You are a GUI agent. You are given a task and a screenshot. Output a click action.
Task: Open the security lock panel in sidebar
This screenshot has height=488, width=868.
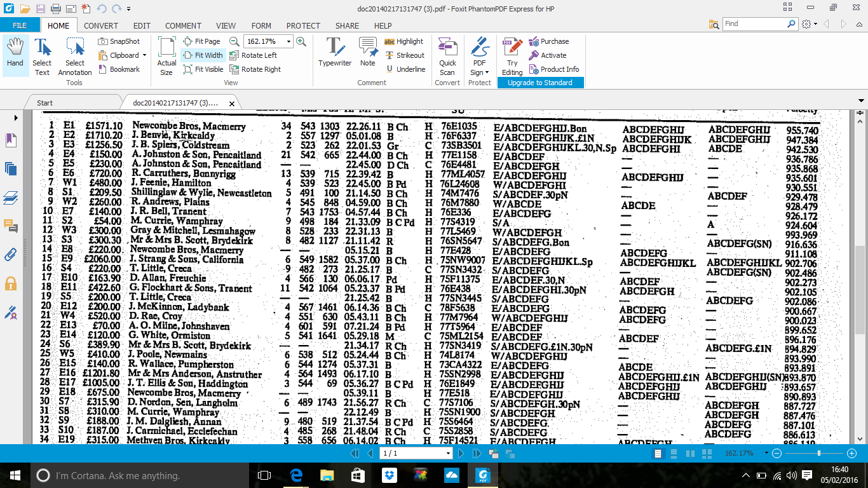pos(11,283)
